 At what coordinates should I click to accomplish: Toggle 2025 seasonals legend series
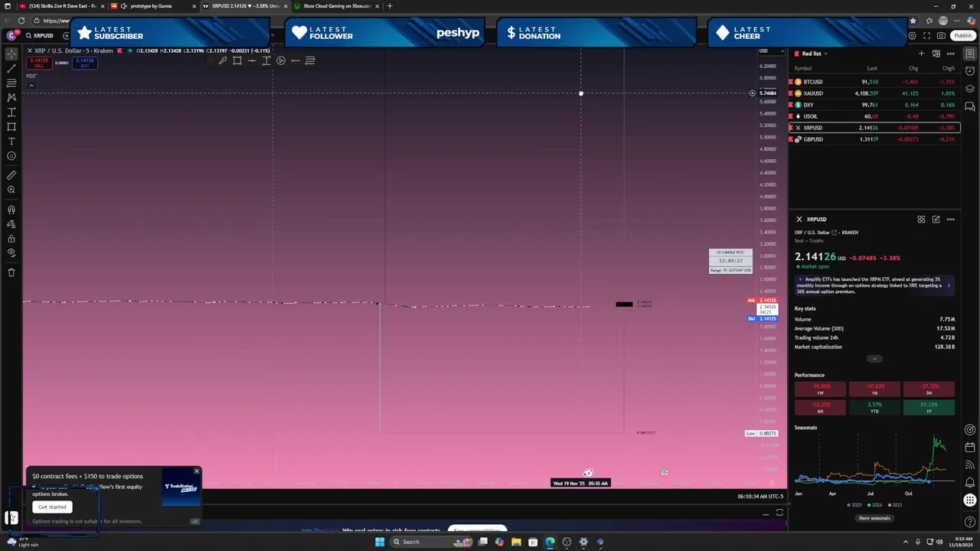[x=854, y=505]
